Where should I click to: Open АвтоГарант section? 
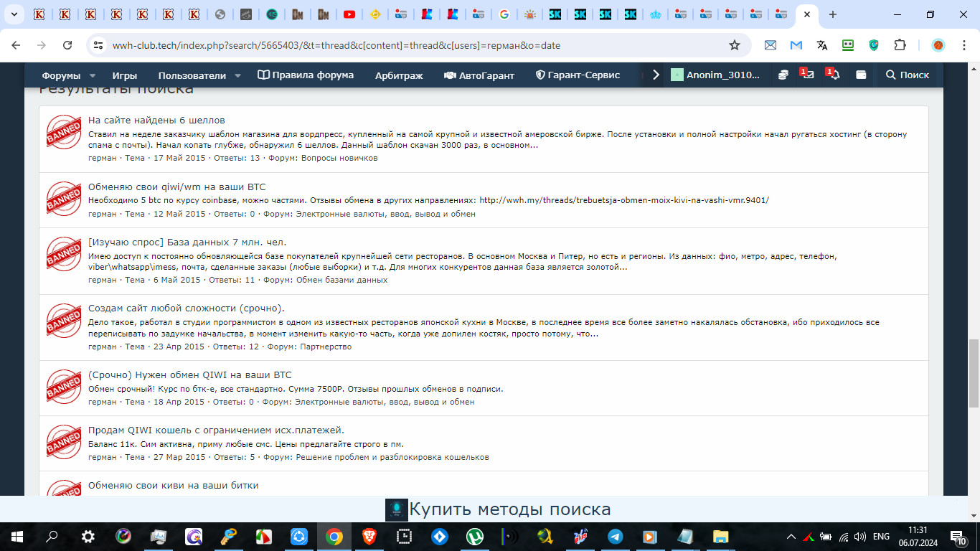479,75
